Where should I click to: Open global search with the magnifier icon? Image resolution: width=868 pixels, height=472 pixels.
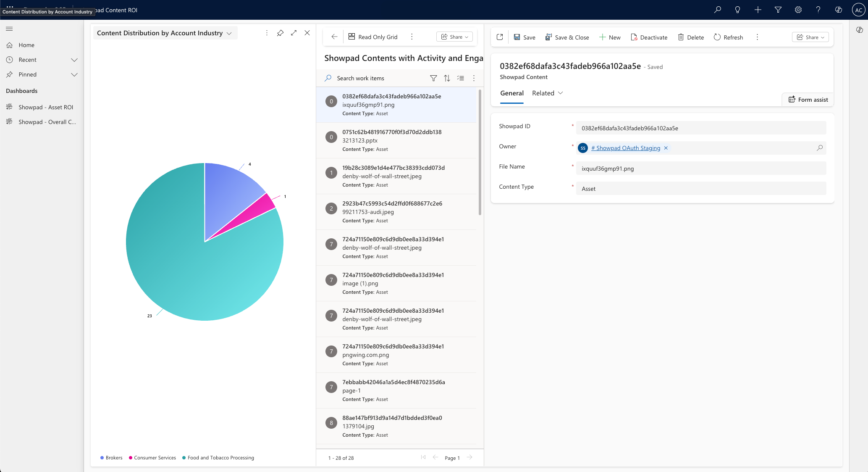tap(717, 10)
